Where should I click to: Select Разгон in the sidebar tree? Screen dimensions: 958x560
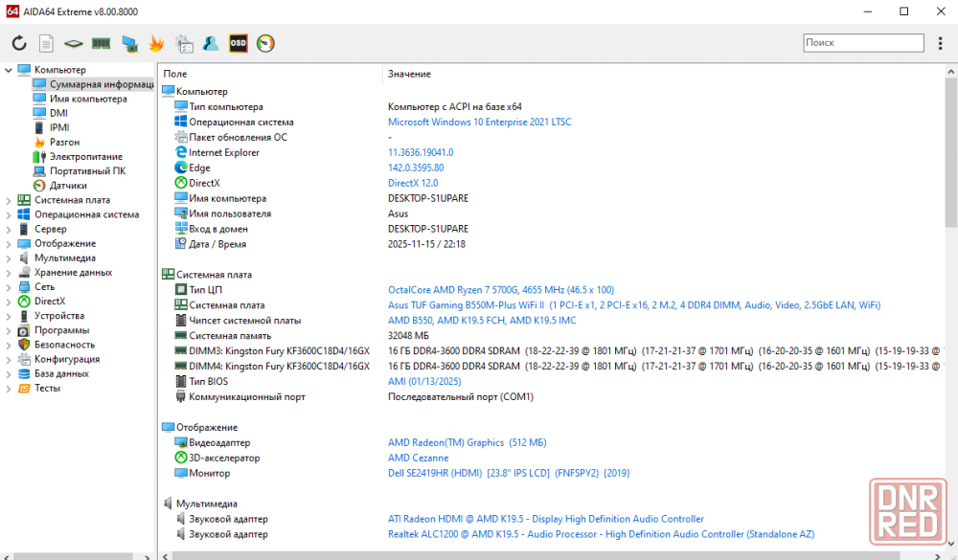tap(64, 142)
